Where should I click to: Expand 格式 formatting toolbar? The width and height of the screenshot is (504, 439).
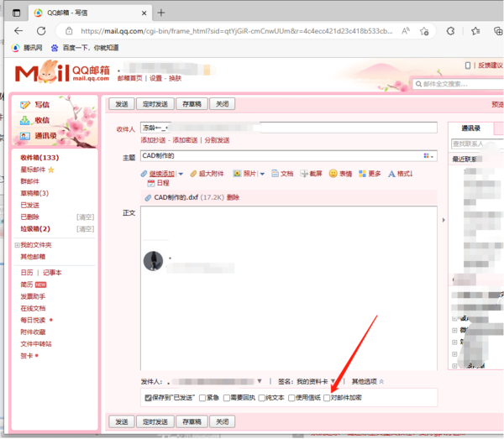pos(400,174)
